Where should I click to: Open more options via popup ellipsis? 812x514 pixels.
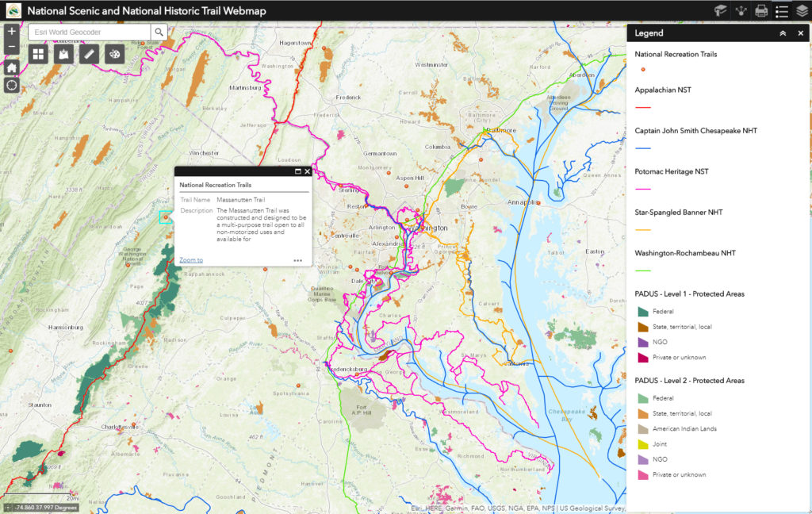298,260
